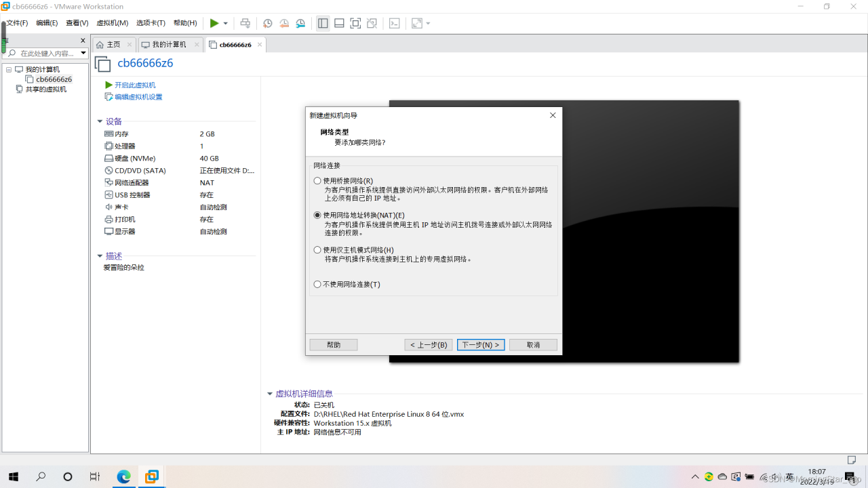The image size is (868, 488).
Task: Open the 虚拟机(M) menu
Action: pyautogui.click(x=113, y=23)
